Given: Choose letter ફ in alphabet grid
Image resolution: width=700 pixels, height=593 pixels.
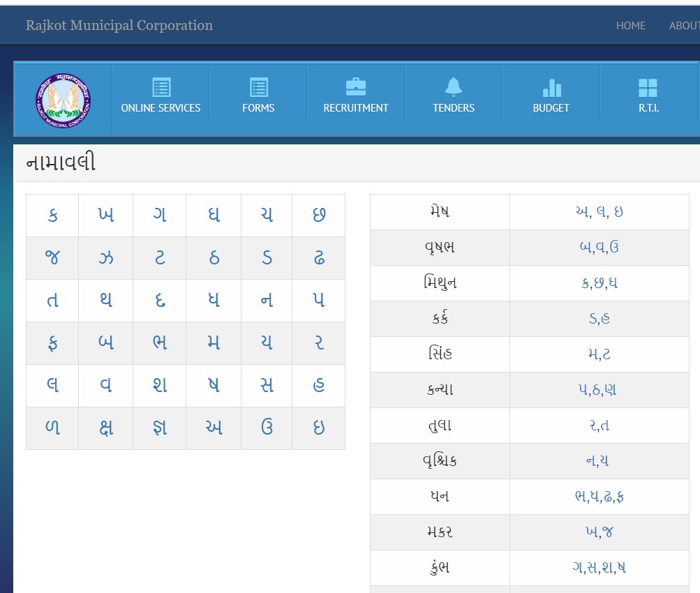Looking at the screenshot, I should click(x=52, y=343).
